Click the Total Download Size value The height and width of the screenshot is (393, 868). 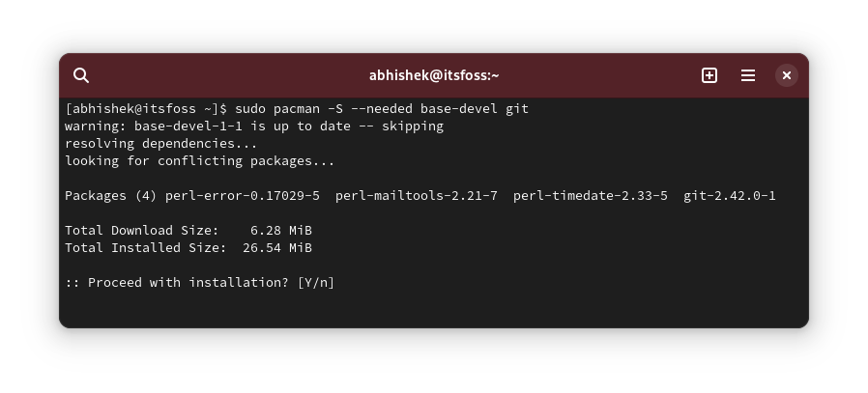click(x=281, y=231)
